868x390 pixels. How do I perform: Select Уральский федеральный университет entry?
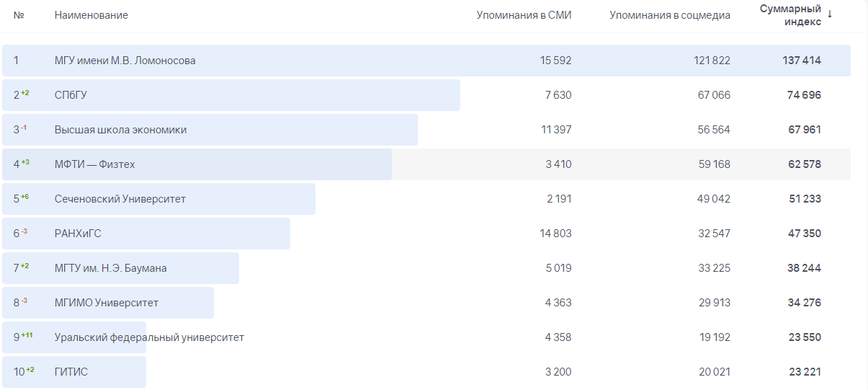coord(149,337)
